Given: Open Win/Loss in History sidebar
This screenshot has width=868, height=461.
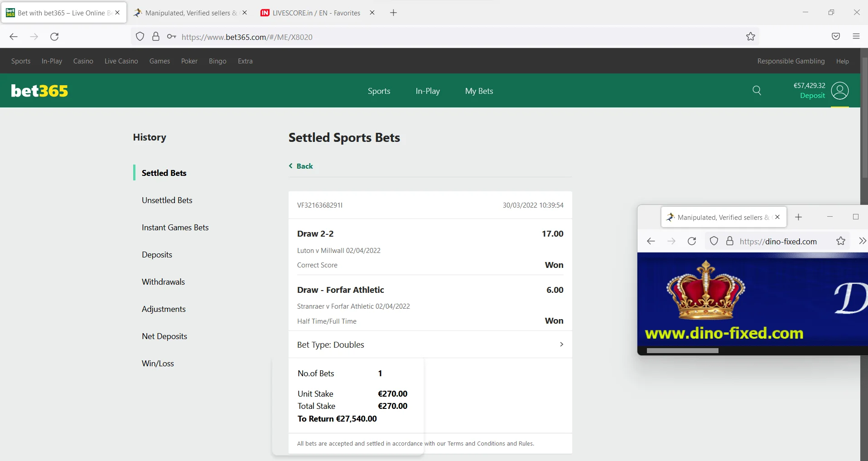Looking at the screenshot, I should [158, 363].
